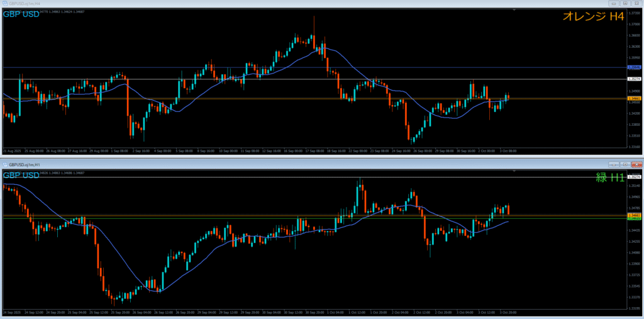The height and width of the screenshot is (319, 644).
Task: Restore the GBPUSD H1 chart window
Action: pos(625,164)
